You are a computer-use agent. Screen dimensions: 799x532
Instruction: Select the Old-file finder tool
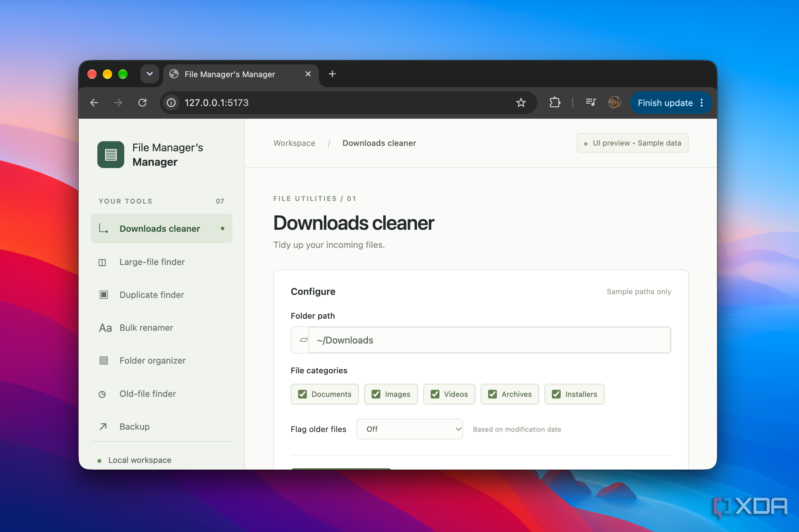[161, 393]
